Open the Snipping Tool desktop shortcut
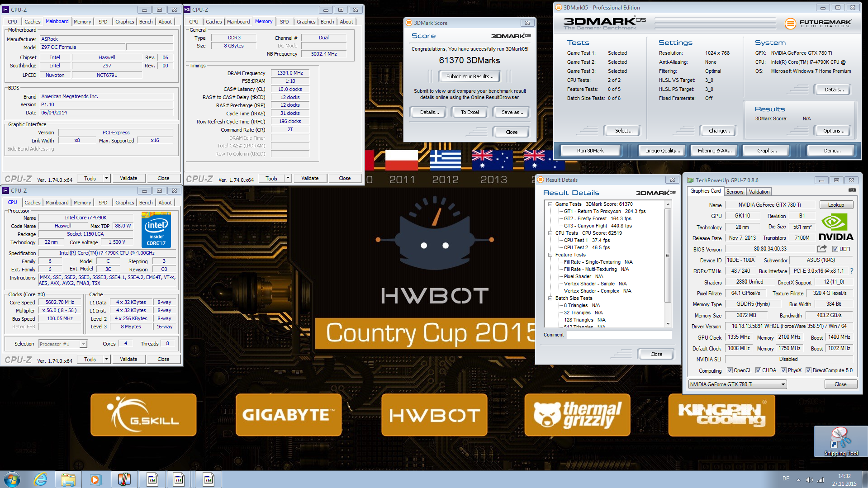This screenshot has height=488, width=868. point(841,441)
